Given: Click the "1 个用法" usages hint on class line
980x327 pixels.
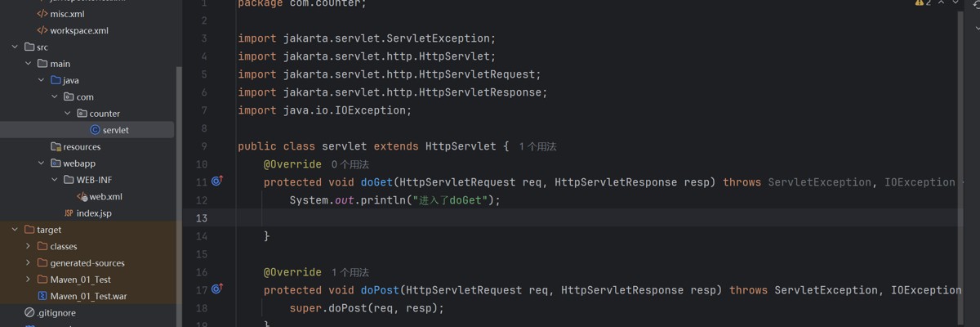Looking at the screenshot, I should tap(537, 147).
